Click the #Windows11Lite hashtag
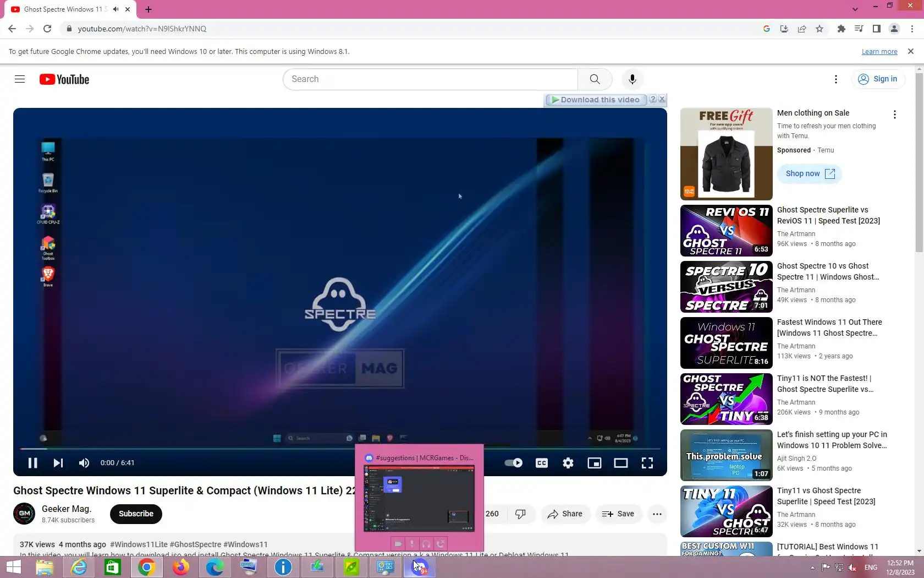 [139, 544]
